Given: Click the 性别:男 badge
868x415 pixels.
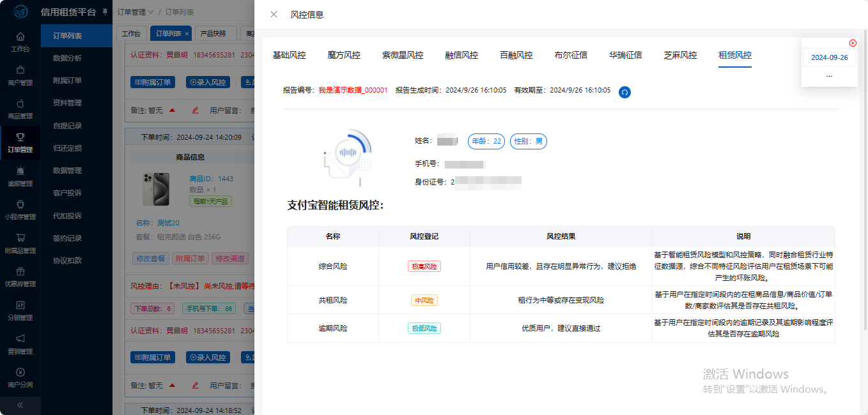Looking at the screenshot, I should pos(529,141).
